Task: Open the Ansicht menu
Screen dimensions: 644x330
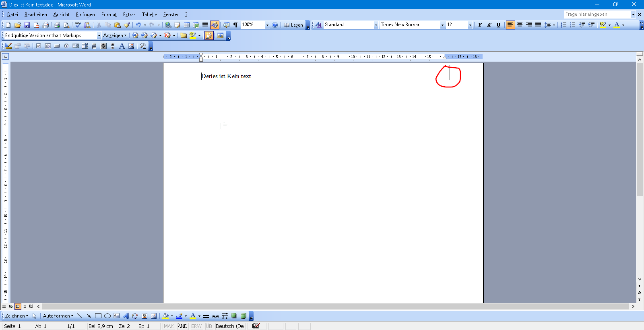Action: (62, 15)
